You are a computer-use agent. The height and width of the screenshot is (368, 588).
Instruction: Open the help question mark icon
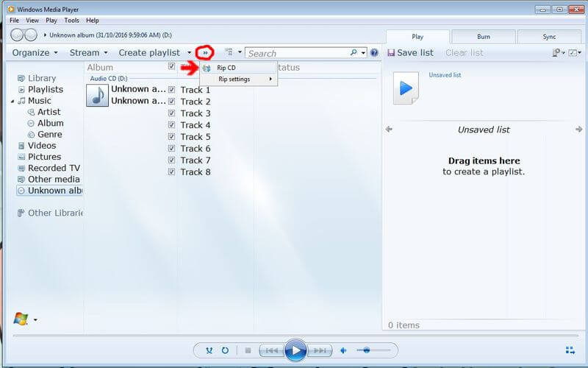pyautogui.click(x=374, y=52)
